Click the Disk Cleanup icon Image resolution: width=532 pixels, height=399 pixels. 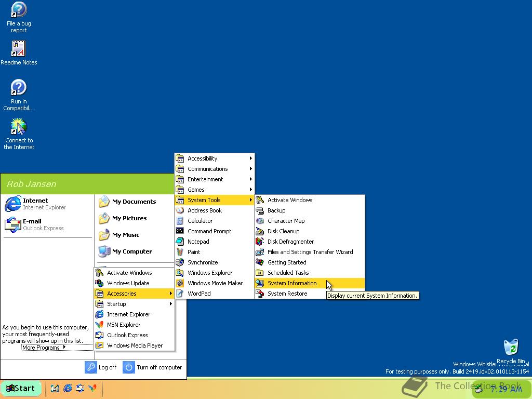(260, 231)
